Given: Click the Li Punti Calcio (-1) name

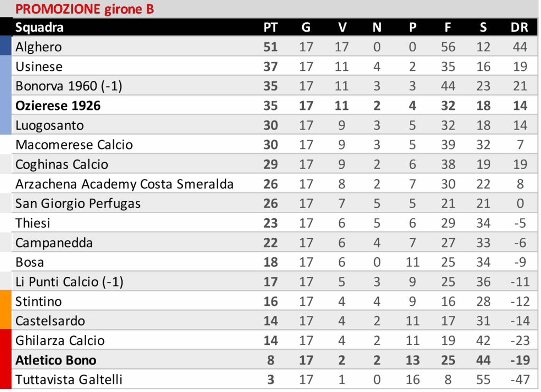Looking at the screenshot, I should coord(69,282).
